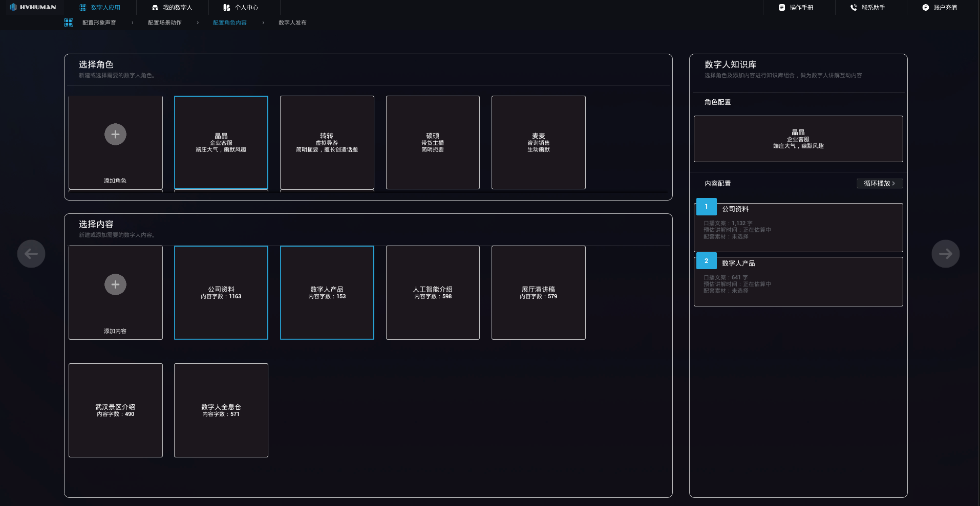
Task: Click the 数字人应用 grid icon in top bar
Action: pos(83,8)
